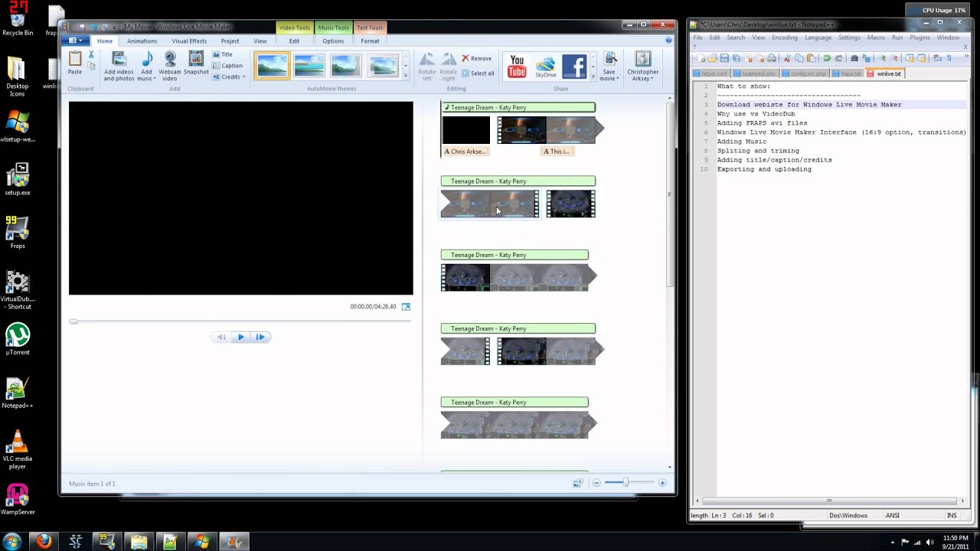The height and width of the screenshot is (551, 980).
Task: Open Firefox from the taskbar
Action: pos(44,542)
